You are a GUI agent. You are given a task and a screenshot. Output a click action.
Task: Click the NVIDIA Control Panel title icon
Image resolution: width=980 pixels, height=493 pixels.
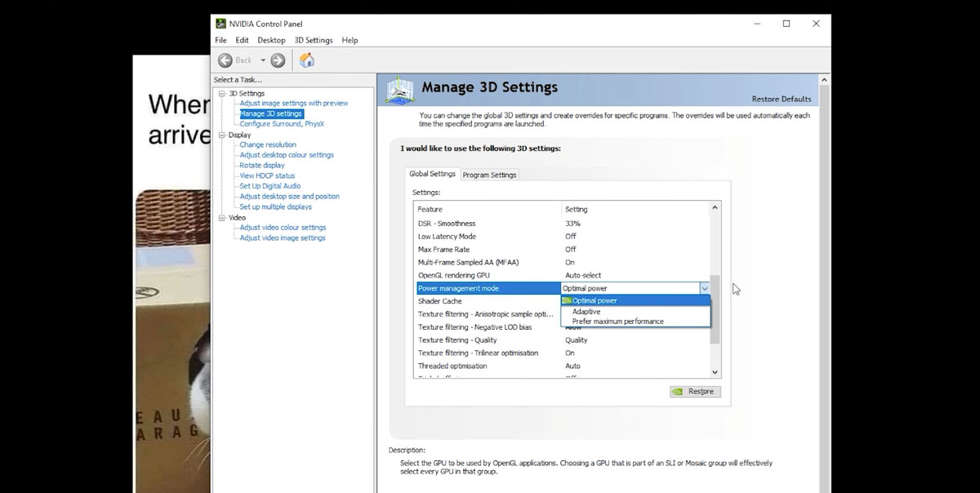[220, 24]
